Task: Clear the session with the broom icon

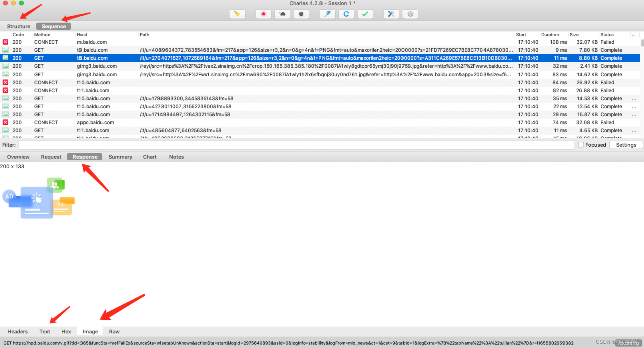Action: pos(237,14)
